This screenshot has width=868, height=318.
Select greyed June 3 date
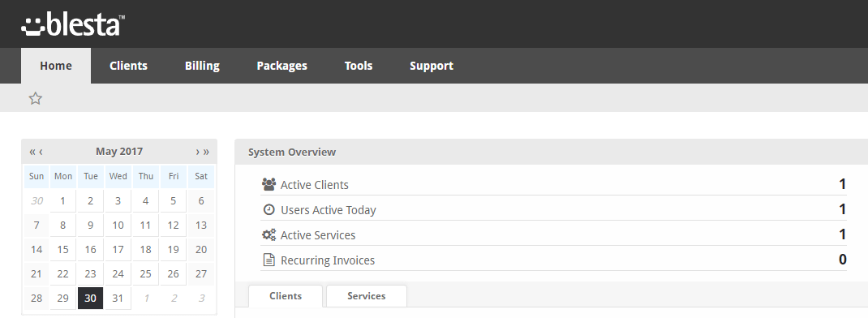(x=201, y=298)
